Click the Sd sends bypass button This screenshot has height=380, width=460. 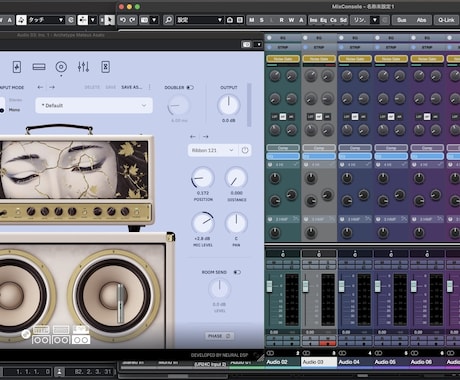pos(343,20)
